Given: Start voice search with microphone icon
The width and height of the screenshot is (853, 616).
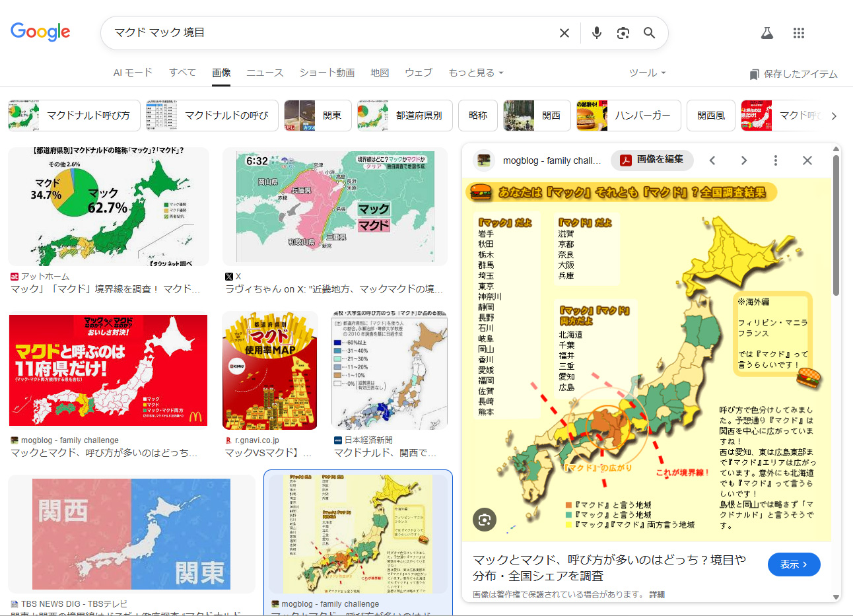Looking at the screenshot, I should coord(597,33).
